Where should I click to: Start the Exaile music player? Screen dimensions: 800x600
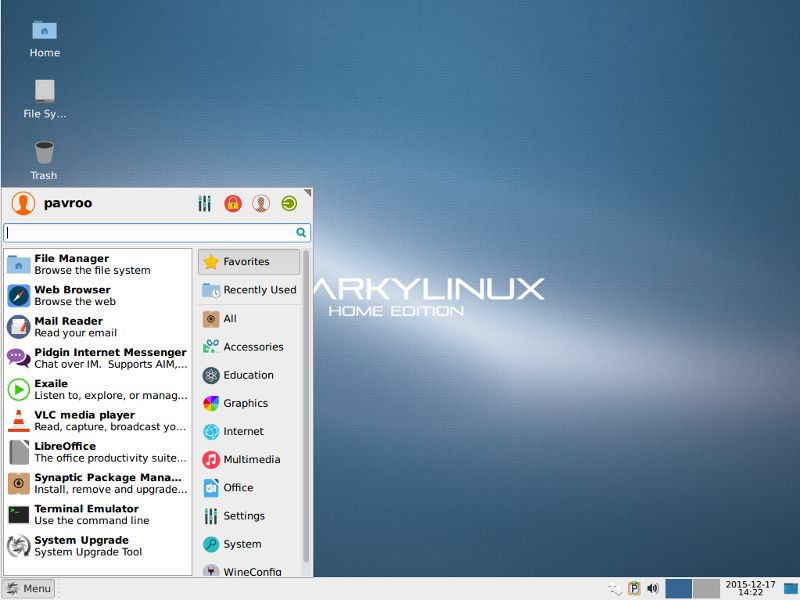tap(97, 389)
